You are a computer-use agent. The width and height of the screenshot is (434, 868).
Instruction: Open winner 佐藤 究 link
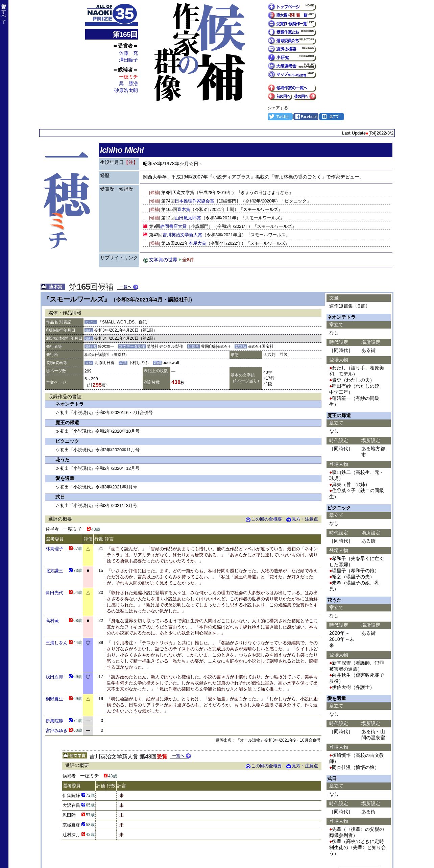point(128,53)
